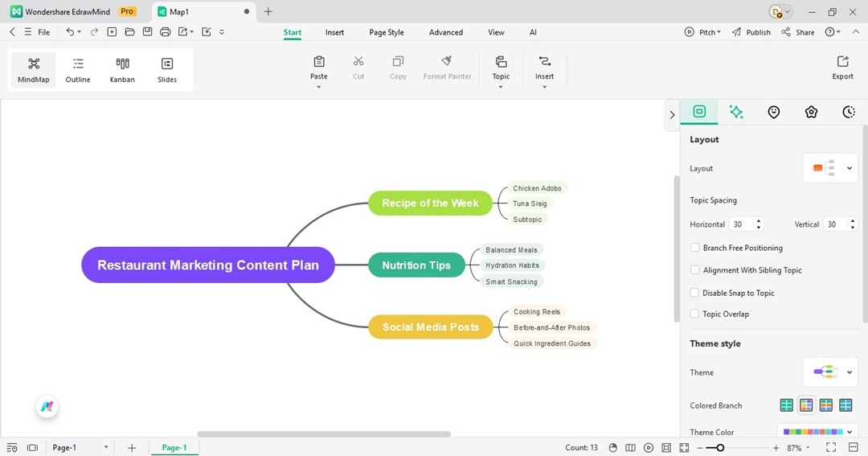This screenshot has width=868, height=456.
Task: Click the Paste clipboard icon
Action: point(319,61)
